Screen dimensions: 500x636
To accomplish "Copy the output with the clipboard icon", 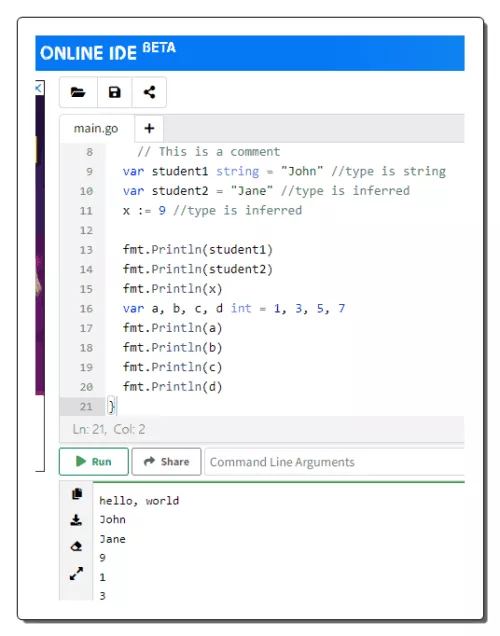I will (x=77, y=494).
